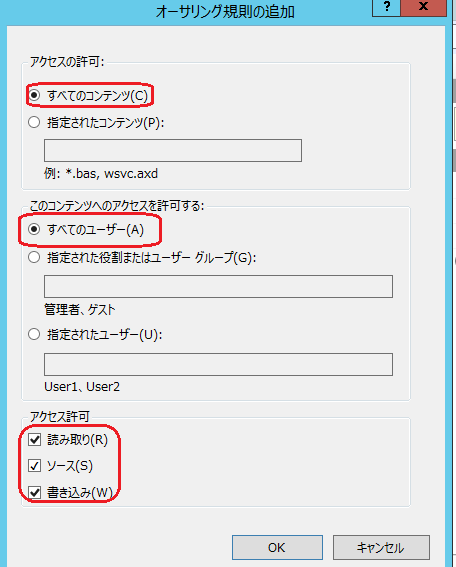Confirm the rule with OK
Screen dimensions: 456x567
coord(277,547)
